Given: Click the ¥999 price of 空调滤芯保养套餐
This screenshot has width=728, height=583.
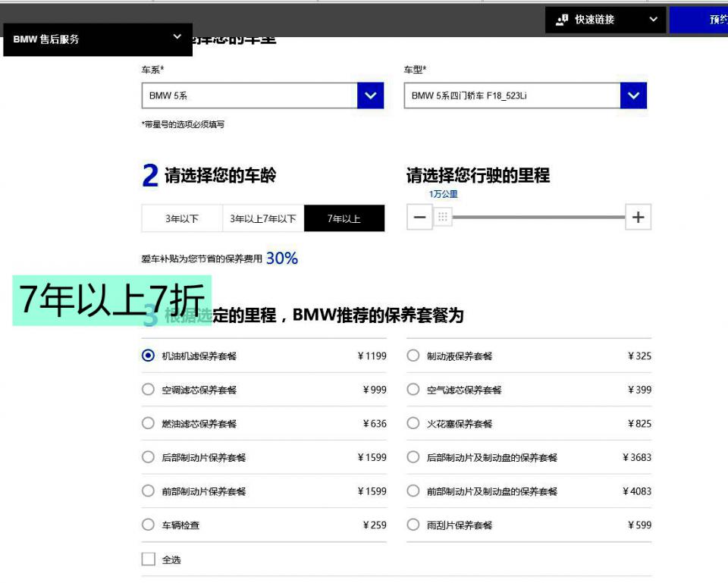Looking at the screenshot, I should click(375, 390).
